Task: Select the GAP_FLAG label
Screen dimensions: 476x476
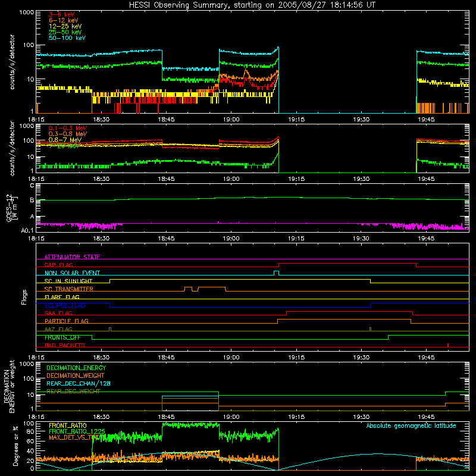Action: [58, 265]
